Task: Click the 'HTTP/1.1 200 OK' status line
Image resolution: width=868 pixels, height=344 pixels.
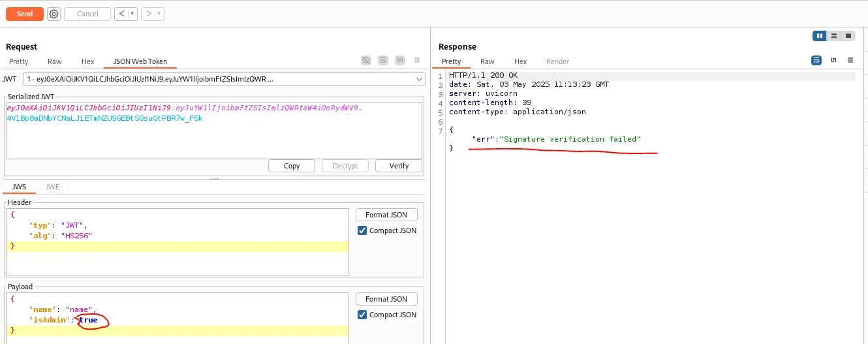Action: tap(483, 76)
